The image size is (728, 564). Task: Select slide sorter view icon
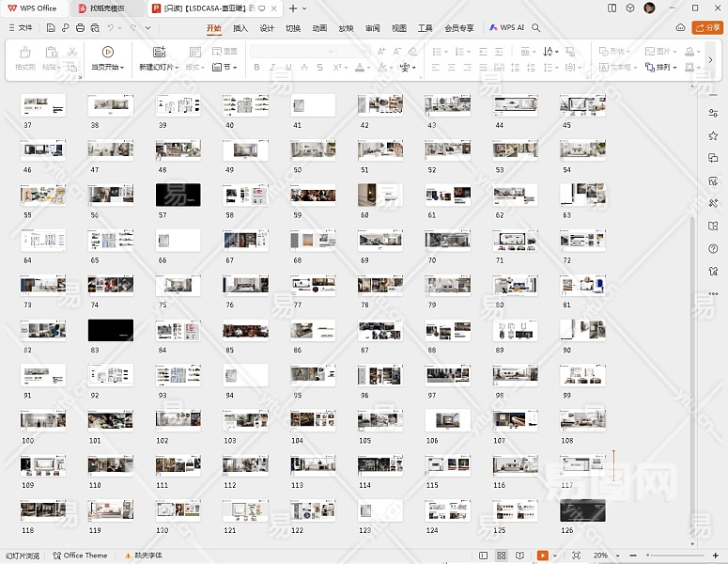point(502,556)
